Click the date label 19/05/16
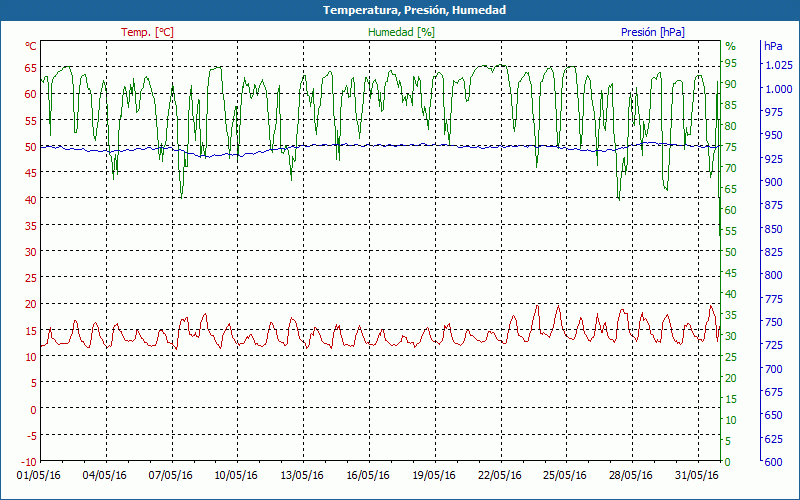Screen dimensions: 800x500 point(434,475)
